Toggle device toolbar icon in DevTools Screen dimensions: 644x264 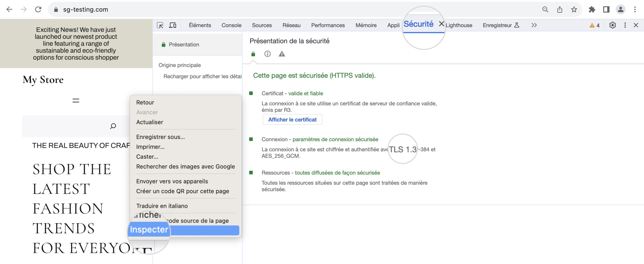pyautogui.click(x=173, y=25)
